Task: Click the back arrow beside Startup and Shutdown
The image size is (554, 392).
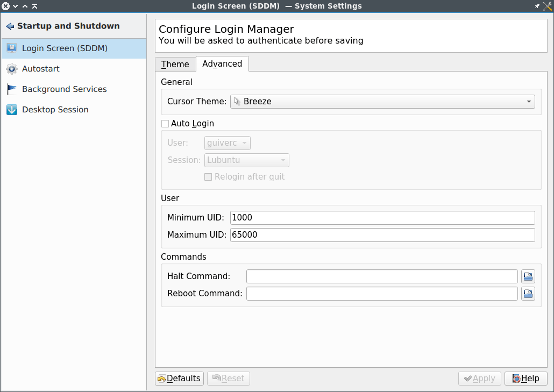Action: [x=10, y=26]
